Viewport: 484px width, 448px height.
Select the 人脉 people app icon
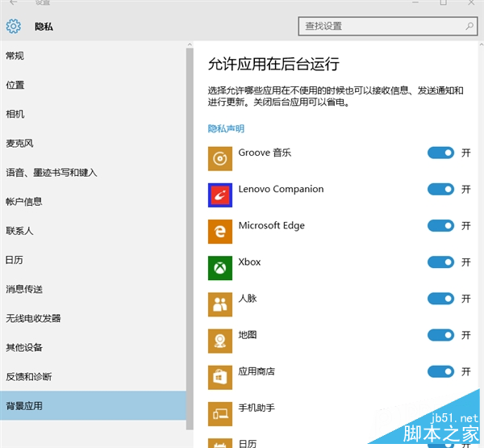220,304
